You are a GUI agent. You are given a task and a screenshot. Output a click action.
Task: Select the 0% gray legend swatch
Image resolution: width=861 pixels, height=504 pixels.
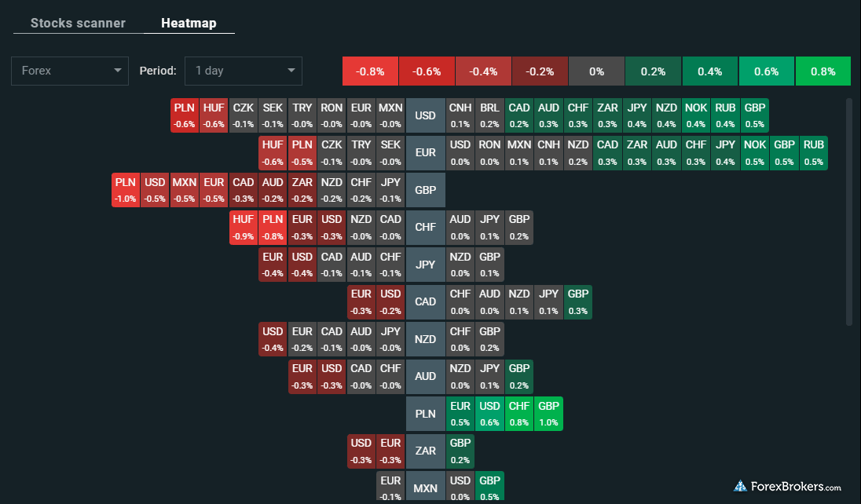point(596,71)
